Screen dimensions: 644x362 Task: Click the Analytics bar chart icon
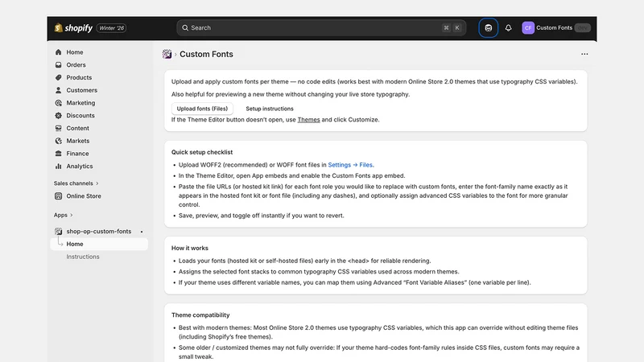coord(58,167)
